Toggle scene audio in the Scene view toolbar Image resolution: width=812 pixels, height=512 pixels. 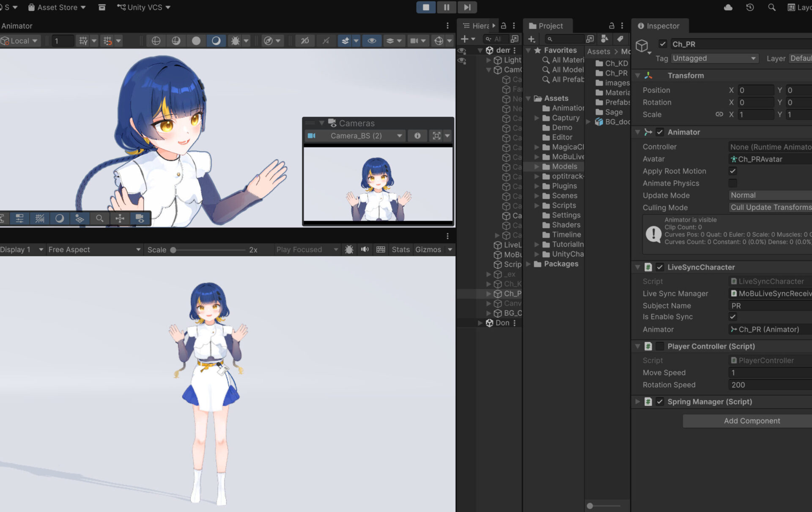pyautogui.click(x=216, y=41)
